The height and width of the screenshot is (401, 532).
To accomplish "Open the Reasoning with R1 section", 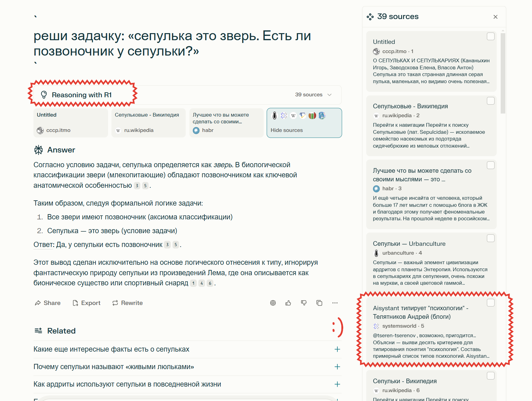I will [82, 95].
